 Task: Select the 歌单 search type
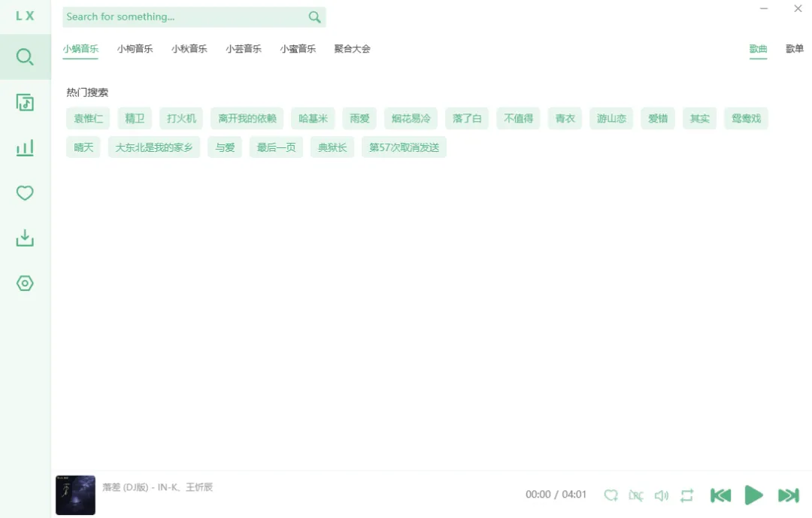pyautogui.click(x=795, y=49)
